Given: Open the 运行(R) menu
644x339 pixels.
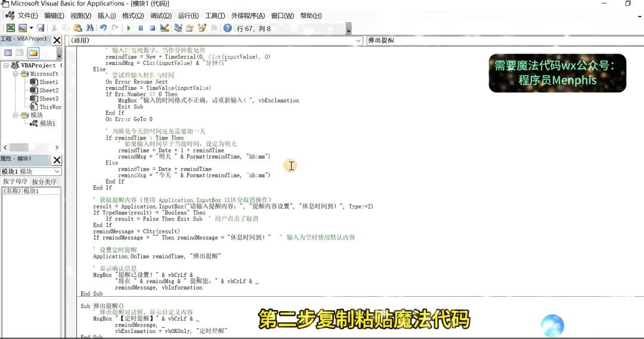Looking at the screenshot, I should 188,15.
